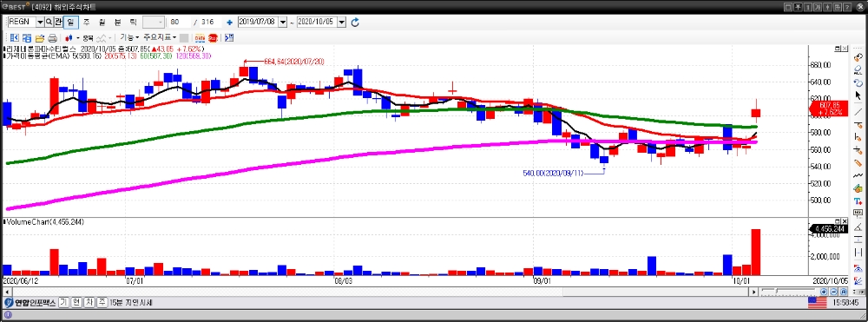Image resolution: width=868 pixels, height=322 pixels.
Task: Click the symbol search magnifier icon
Action: pos(49,22)
